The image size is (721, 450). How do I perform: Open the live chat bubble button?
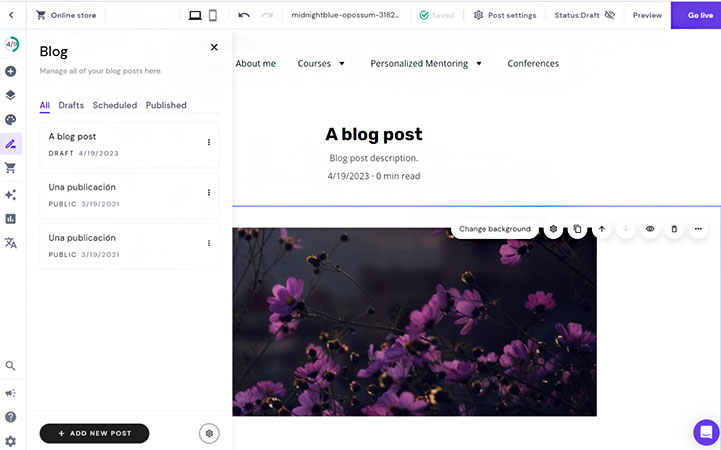pyautogui.click(x=706, y=432)
